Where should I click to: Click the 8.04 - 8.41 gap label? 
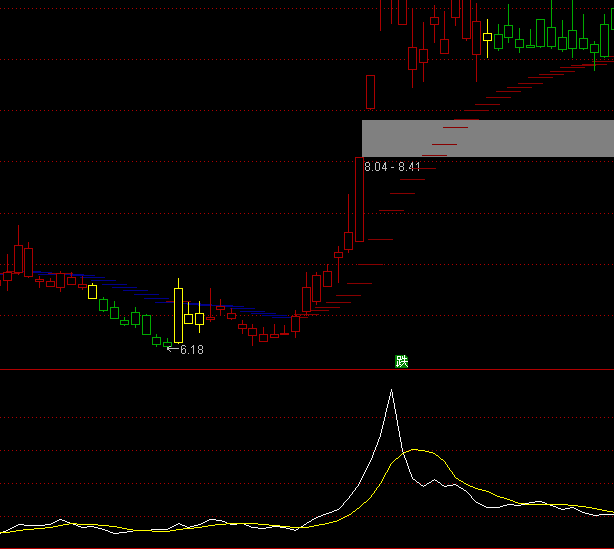coord(392,166)
